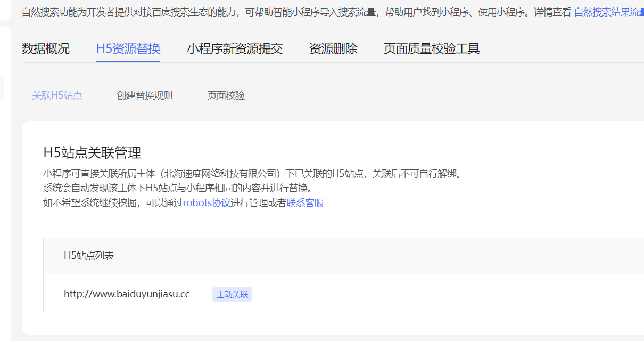
Task: Open the 页面质量校验工具 tab
Action: [432, 49]
